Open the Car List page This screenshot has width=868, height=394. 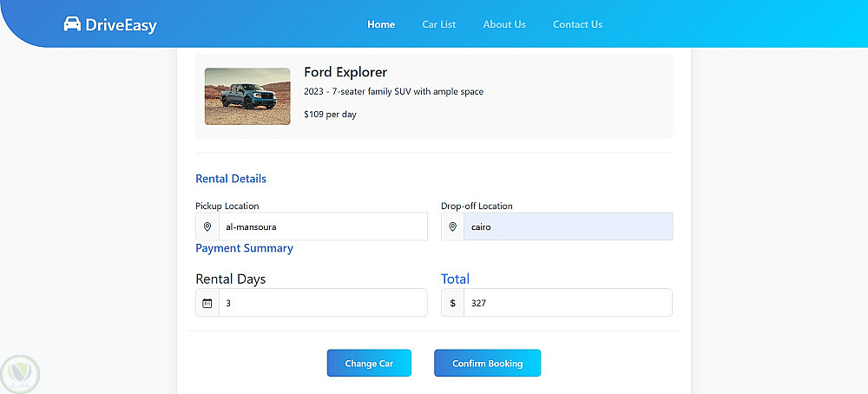439,24
